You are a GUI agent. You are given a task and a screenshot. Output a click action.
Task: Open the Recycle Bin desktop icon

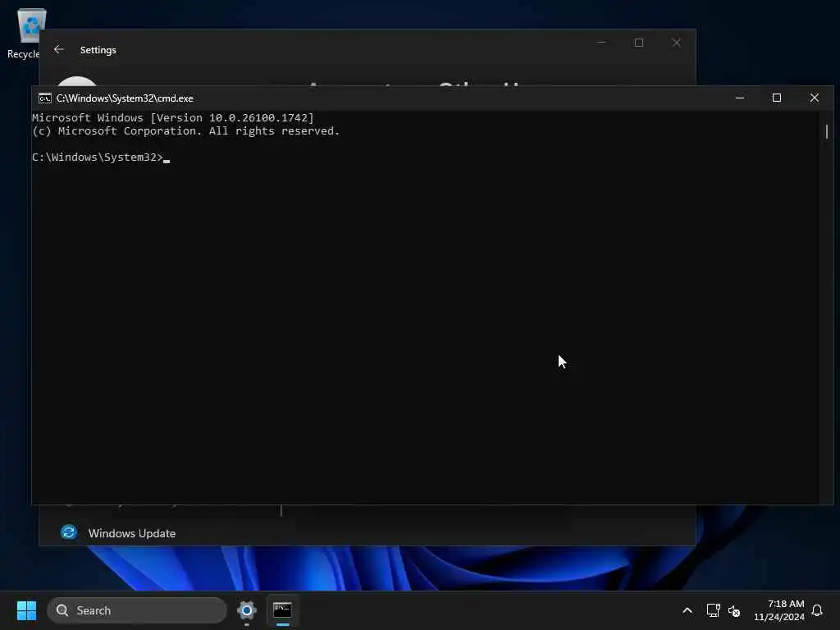[x=27, y=33]
